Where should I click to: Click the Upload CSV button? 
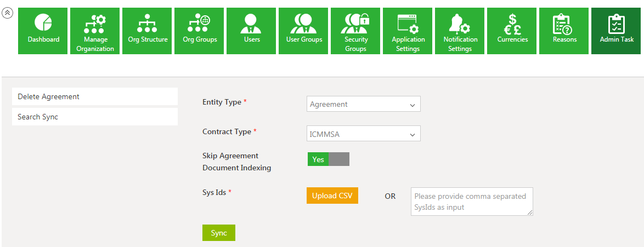pyautogui.click(x=332, y=196)
